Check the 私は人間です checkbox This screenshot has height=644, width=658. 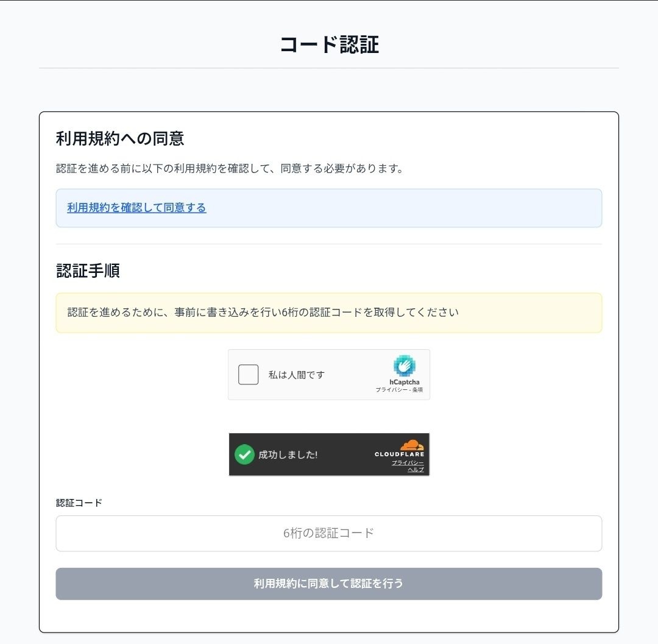(248, 375)
